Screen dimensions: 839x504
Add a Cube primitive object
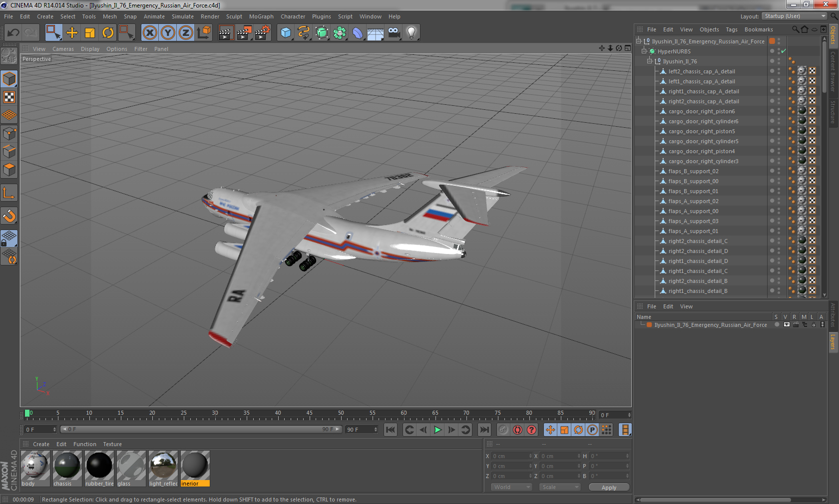[x=286, y=33]
